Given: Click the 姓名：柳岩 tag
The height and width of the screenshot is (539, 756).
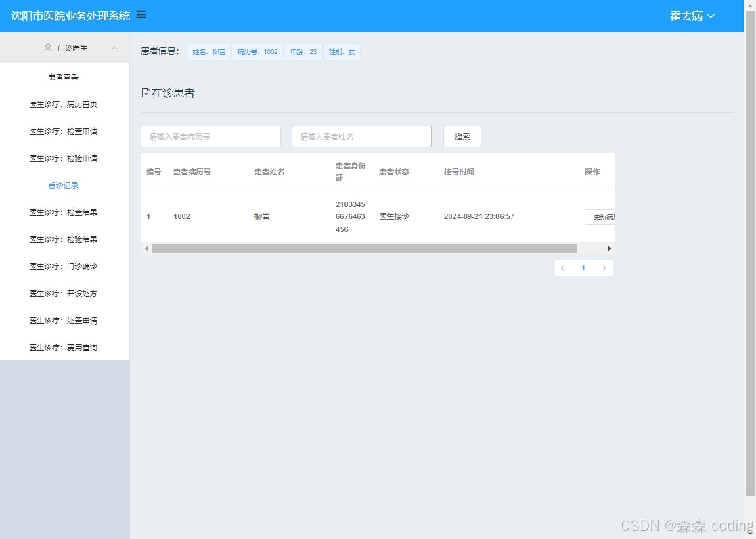Looking at the screenshot, I should click(x=208, y=52).
